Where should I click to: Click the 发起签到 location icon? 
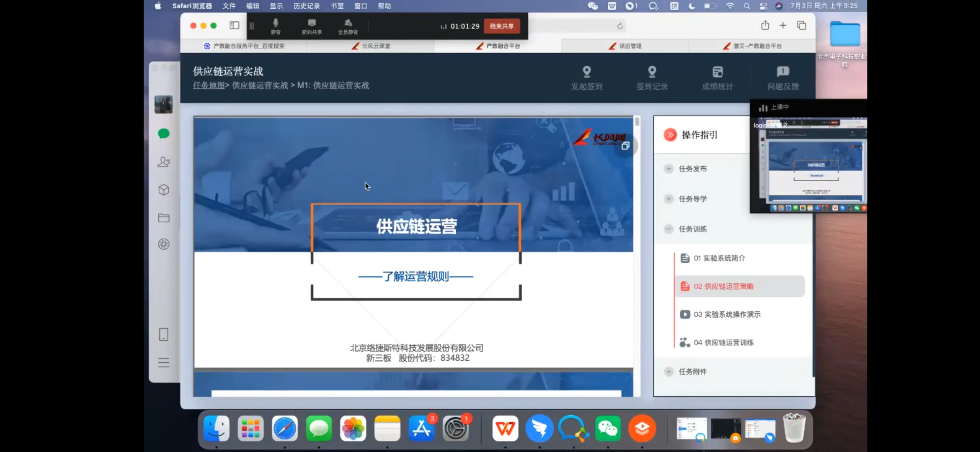click(587, 72)
